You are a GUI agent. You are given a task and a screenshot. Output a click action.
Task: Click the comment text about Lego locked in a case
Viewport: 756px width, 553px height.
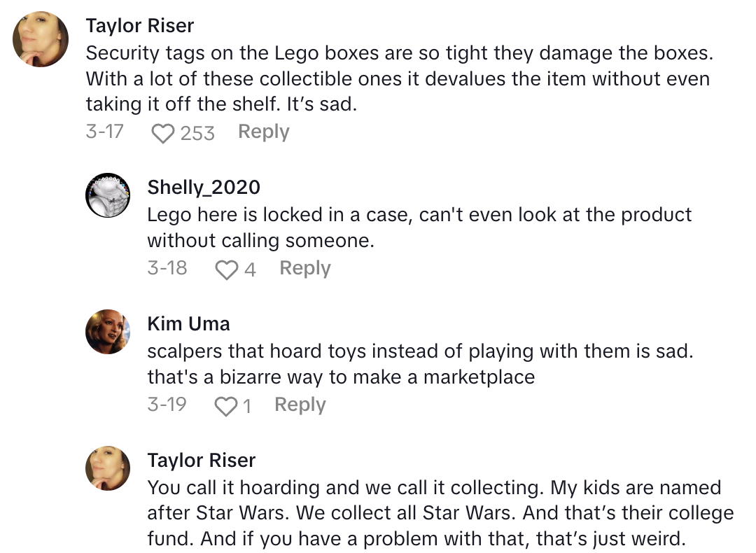coord(419,227)
